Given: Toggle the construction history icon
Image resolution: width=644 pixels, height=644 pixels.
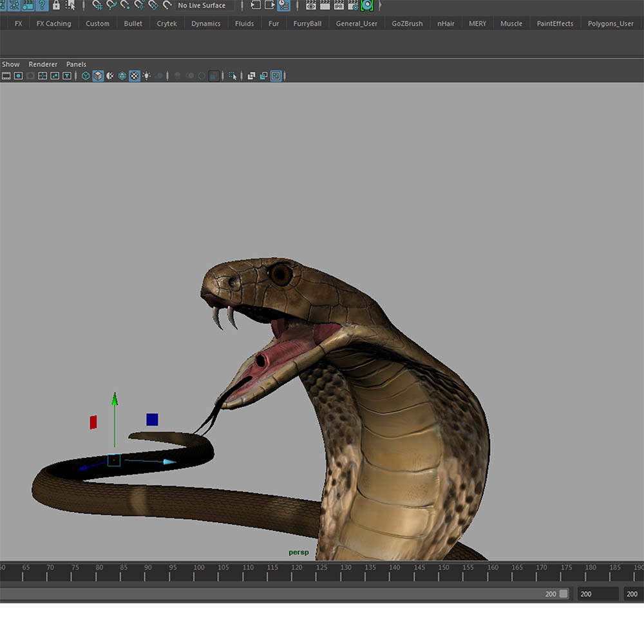Looking at the screenshot, I should [x=284, y=5].
